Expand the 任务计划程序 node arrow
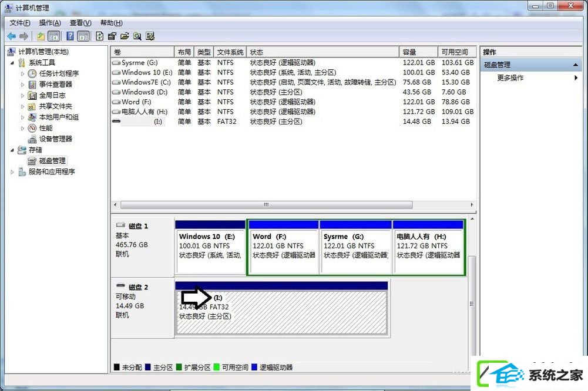This screenshot has width=588, height=391. [x=22, y=73]
